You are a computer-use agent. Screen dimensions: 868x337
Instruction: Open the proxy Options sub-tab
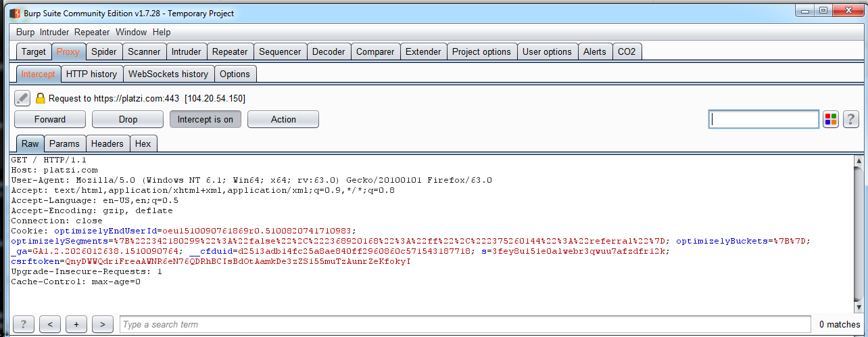click(235, 74)
